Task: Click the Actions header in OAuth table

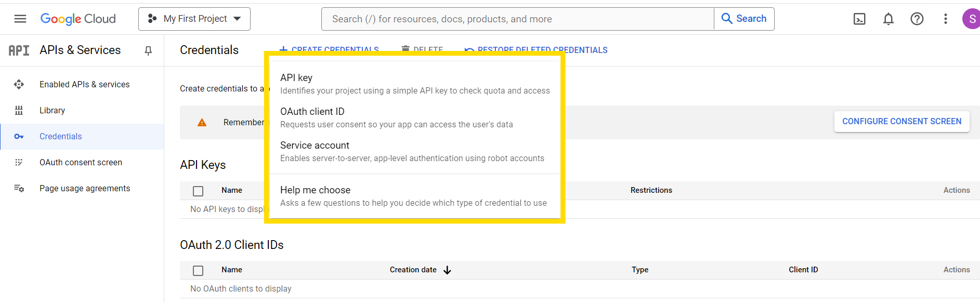Action: point(957,270)
